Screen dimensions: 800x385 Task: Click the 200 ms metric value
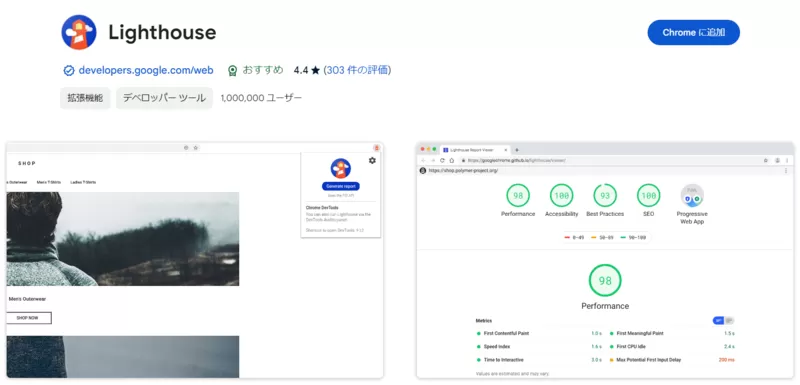(x=727, y=360)
